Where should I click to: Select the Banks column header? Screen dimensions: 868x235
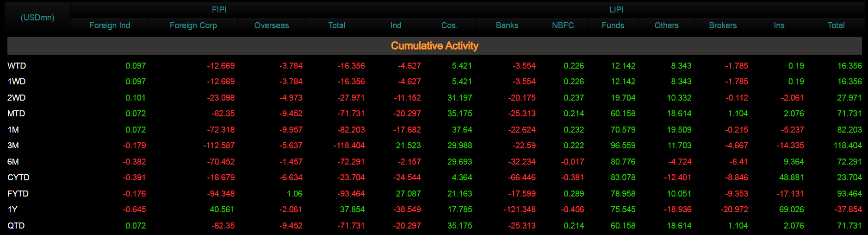[507, 25]
